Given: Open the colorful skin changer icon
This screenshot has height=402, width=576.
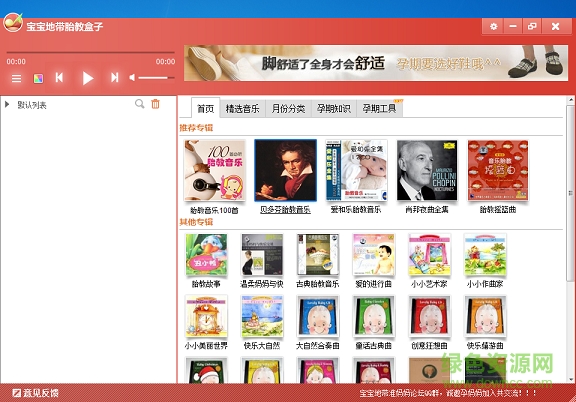Looking at the screenshot, I should pos(38,78).
